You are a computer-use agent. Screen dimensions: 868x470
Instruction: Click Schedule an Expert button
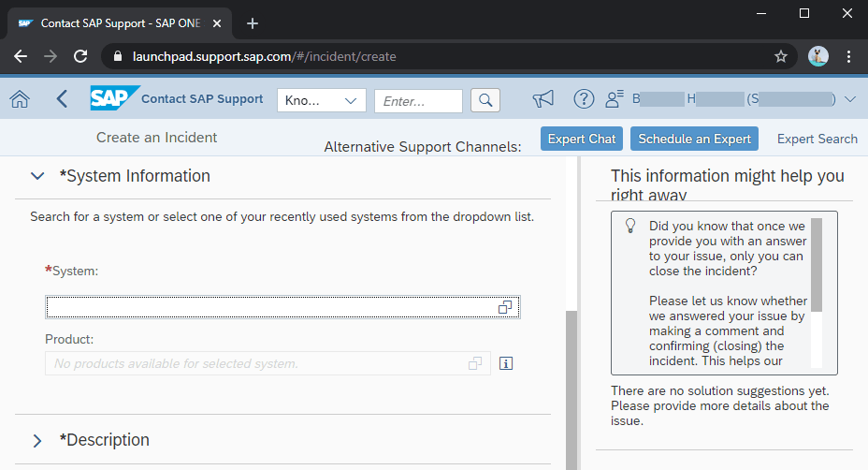click(694, 139)
